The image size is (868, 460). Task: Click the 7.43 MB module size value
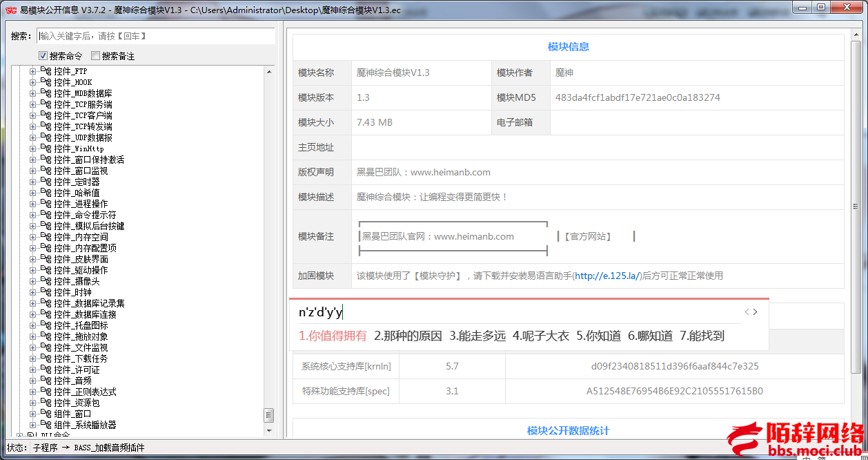click(375, 122)
